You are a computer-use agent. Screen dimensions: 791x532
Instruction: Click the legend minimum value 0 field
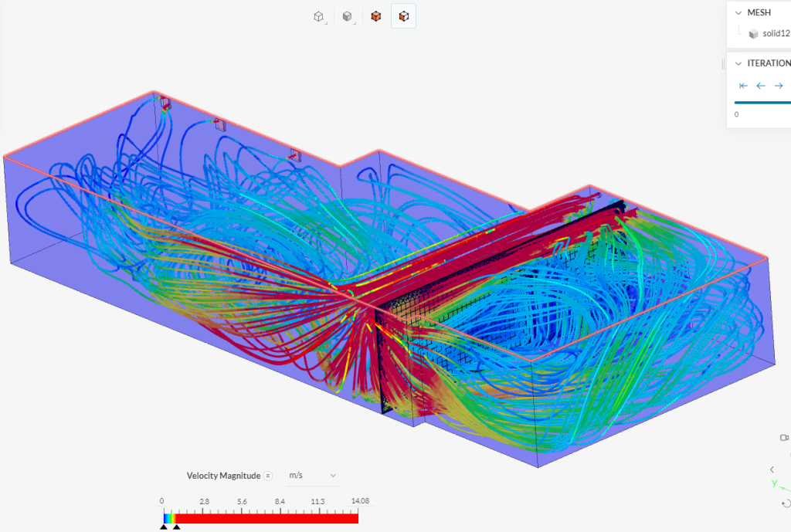161,501
